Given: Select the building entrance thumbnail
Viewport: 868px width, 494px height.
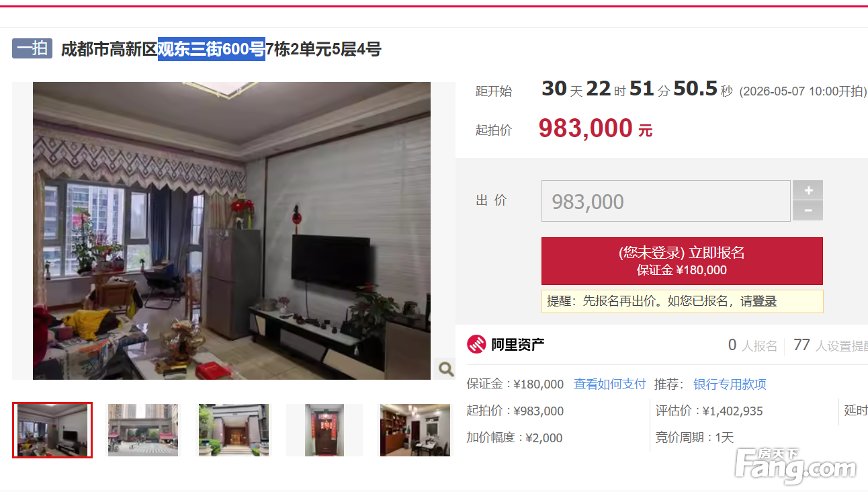Looking at the screenshot, I should 233,430.
